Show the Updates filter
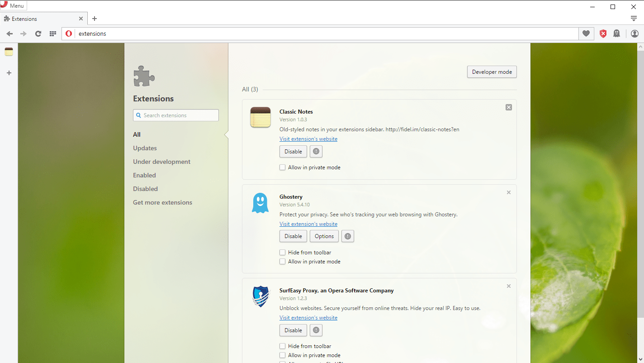The height and width of the screenshot is (363, 644). (x=145, y=148)
